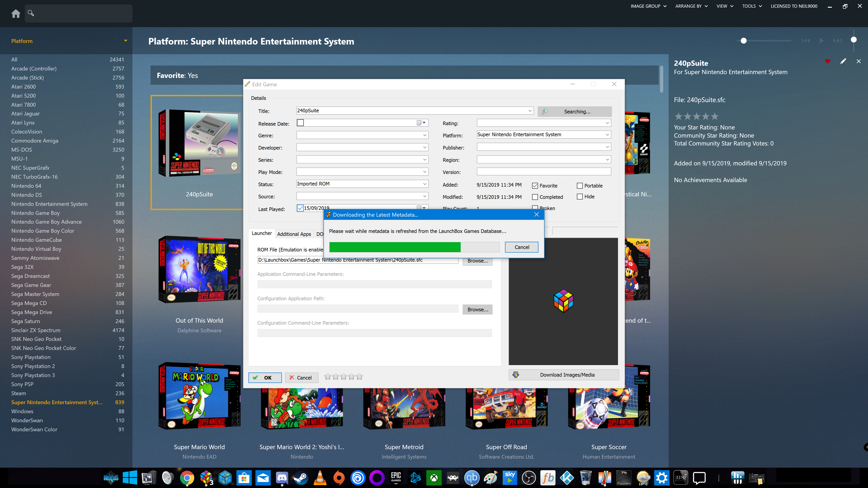
Task: Open OBS Studio from the taskbar
Action: tap(529, 478)
